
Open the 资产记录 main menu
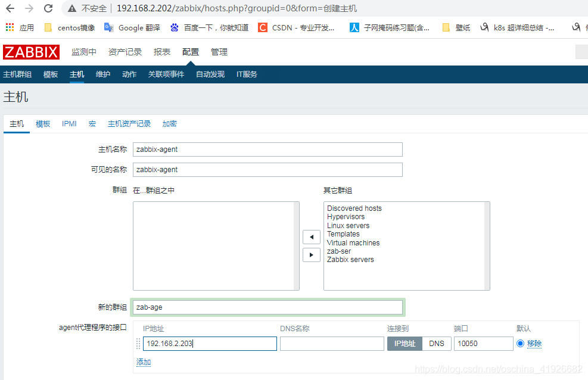(x=125, y=52)
